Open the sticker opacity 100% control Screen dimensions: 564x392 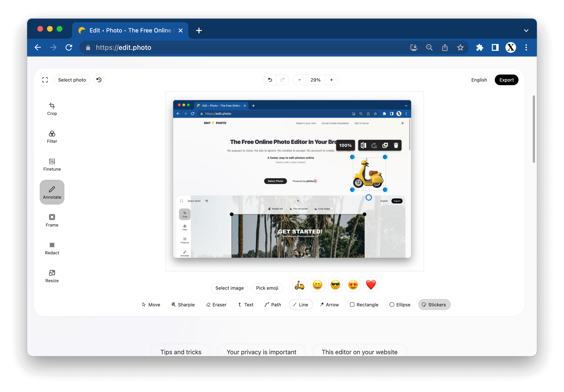coord(345,145)
